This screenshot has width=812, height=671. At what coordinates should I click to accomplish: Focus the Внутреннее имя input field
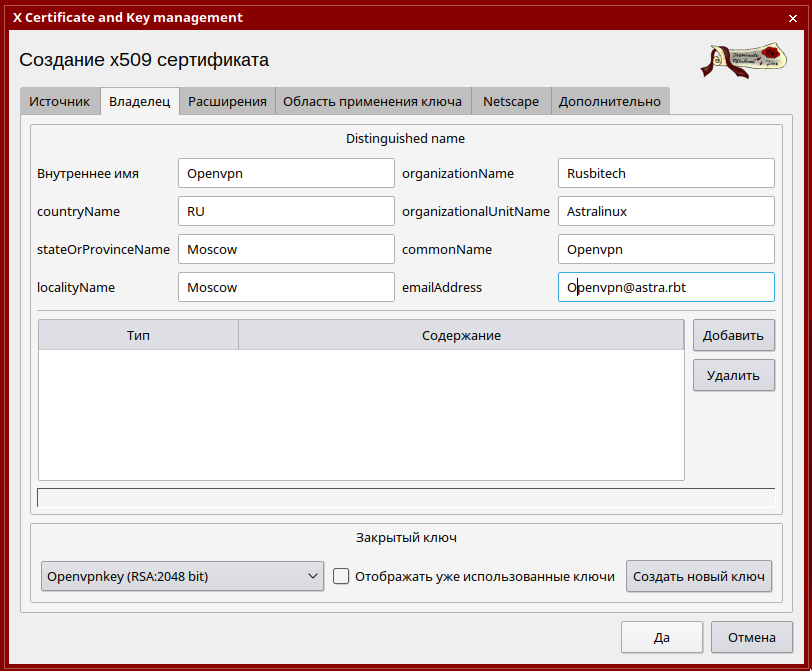(286, 173)
